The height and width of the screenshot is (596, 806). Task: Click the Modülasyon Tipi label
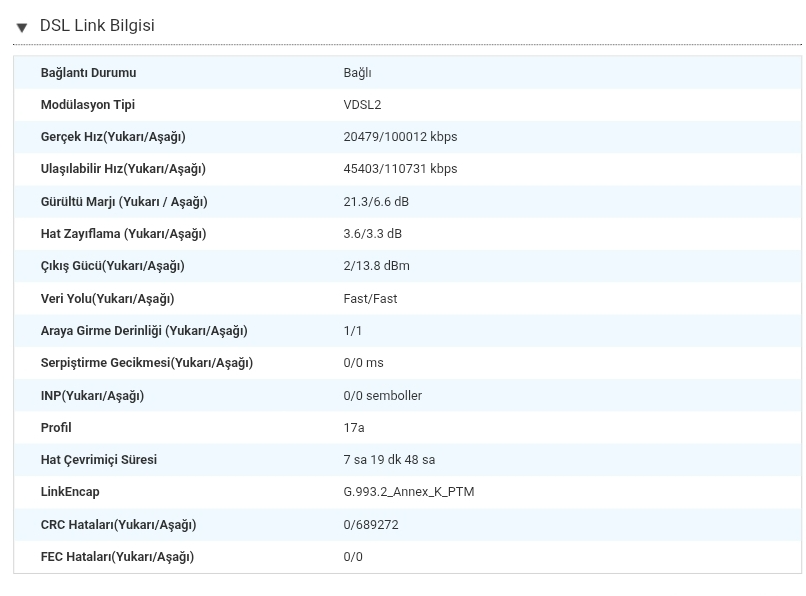[88, 105]
